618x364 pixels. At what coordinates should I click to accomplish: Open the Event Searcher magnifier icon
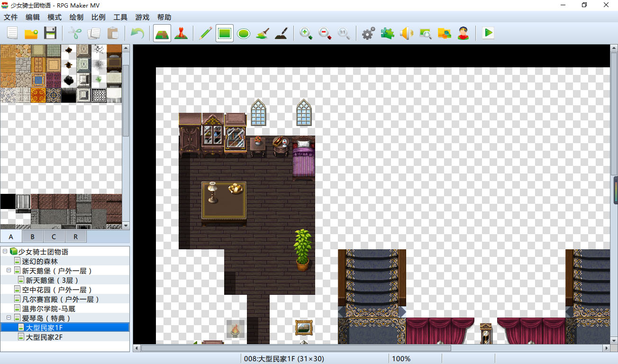tap(426, 33)
